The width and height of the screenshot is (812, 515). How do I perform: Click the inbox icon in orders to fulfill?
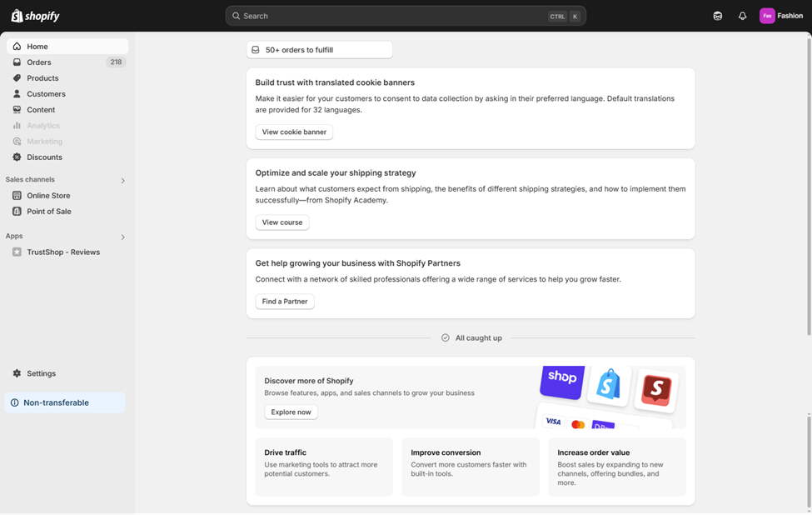(x=256, y=50)
